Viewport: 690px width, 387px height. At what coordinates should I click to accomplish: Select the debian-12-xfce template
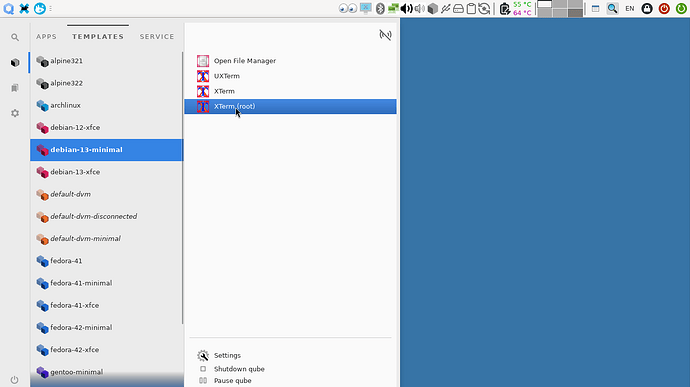[106, 128]
